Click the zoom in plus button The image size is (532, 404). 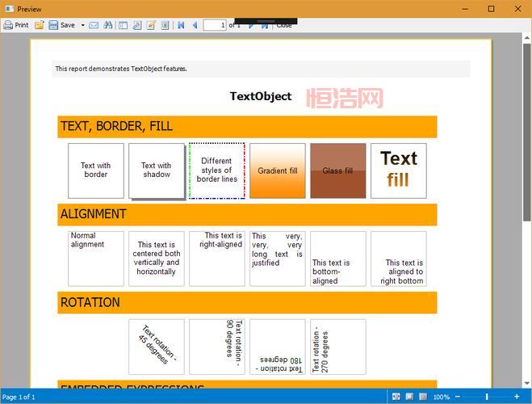(x=517, y=397)
